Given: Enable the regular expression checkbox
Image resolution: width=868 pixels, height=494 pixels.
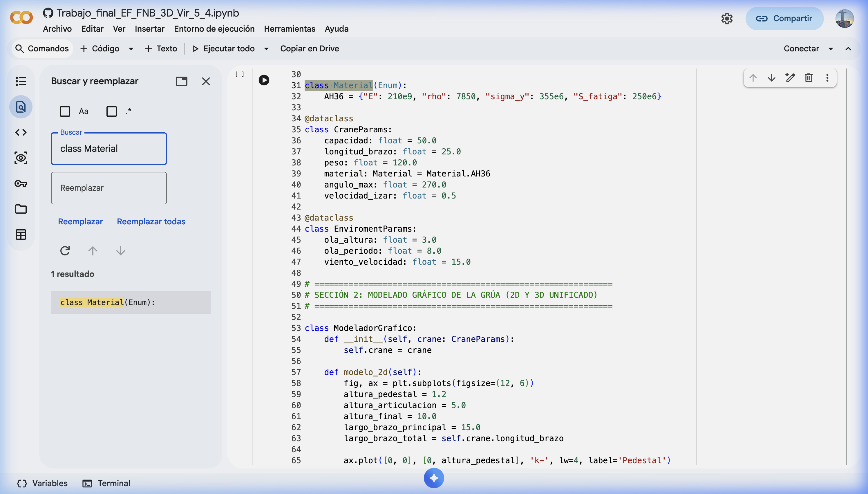Looking at the screenshot, I should pos(112,111).
